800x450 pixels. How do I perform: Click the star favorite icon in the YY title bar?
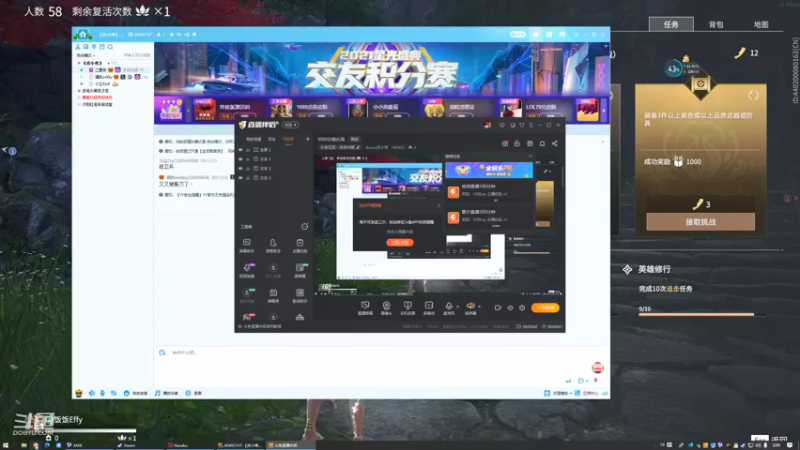coord(171,35)
